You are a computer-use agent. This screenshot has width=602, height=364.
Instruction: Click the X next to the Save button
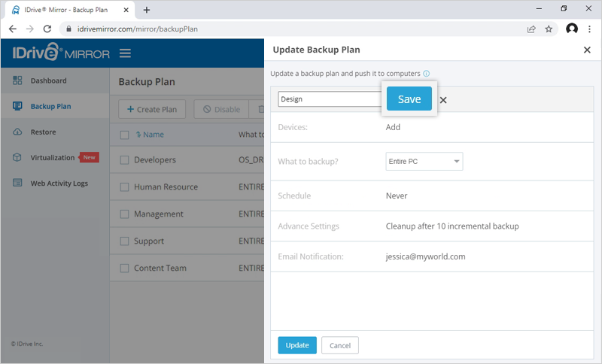coord(443,100)
